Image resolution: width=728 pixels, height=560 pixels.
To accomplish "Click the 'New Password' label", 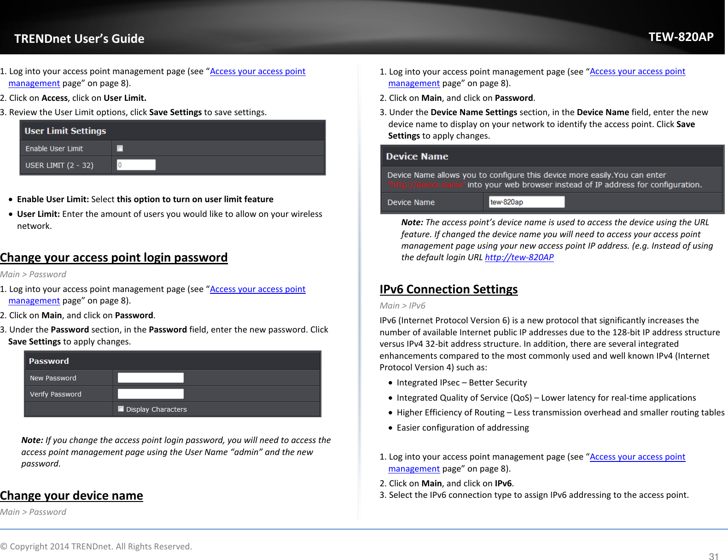I will [x=53, y=378].
